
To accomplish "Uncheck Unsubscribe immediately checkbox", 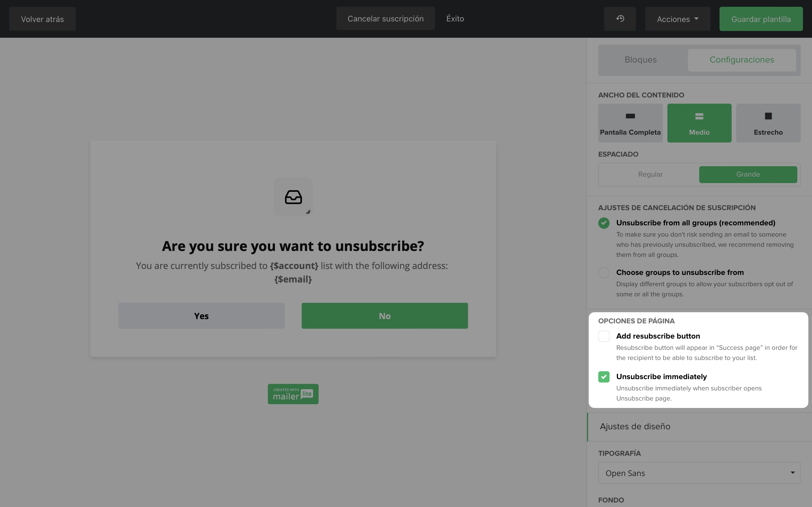I will [604, 377].
